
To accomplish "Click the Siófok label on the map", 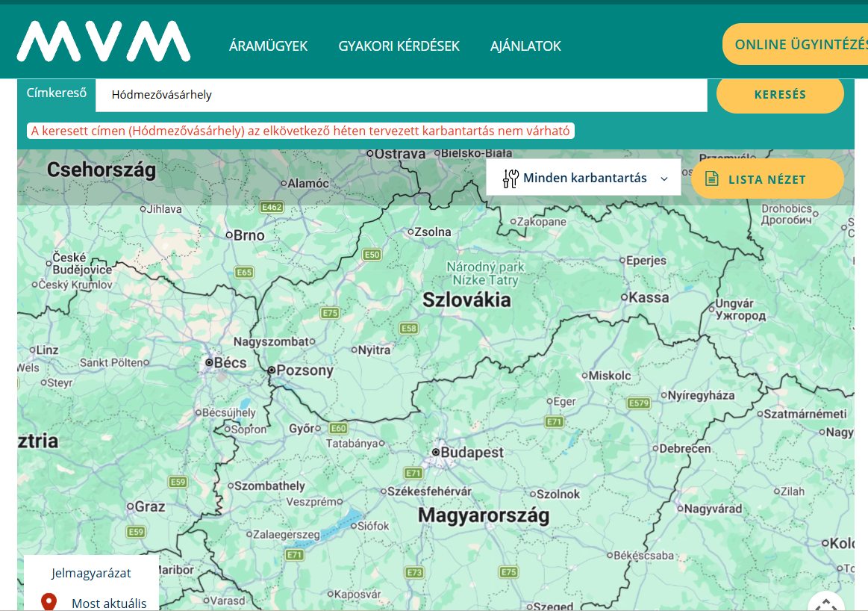I will 373,526.
